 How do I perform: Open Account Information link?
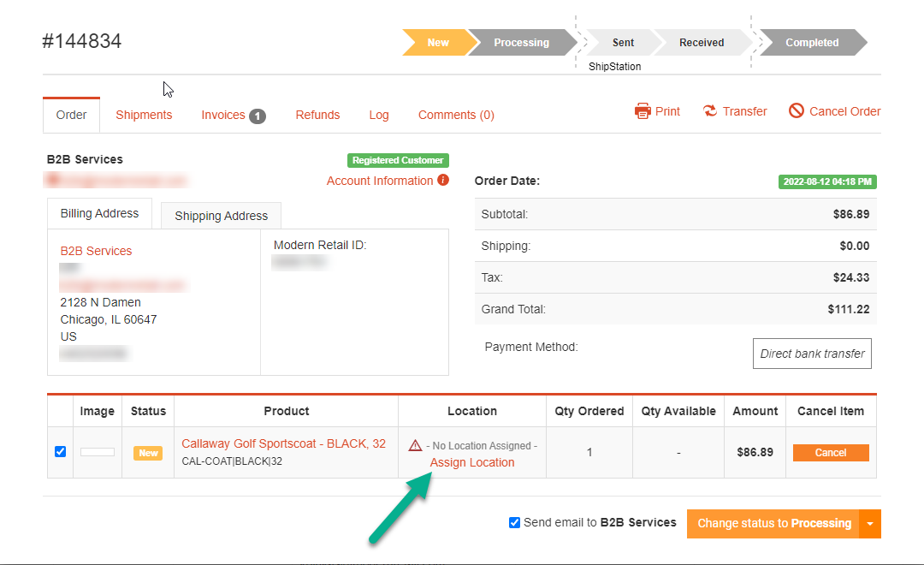pos(380,181)
